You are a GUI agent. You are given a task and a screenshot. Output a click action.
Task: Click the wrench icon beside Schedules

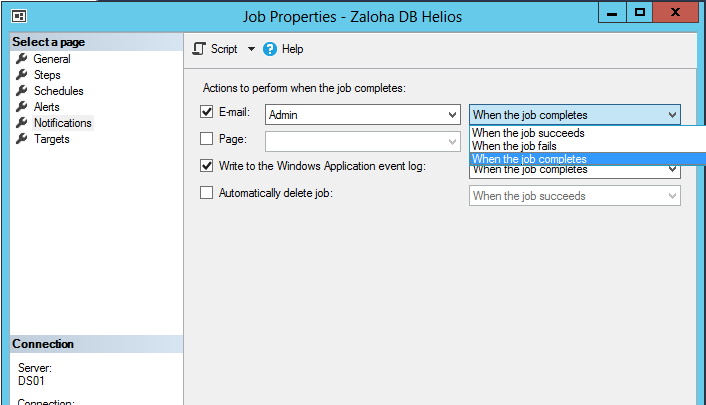(x=22, y=91)
